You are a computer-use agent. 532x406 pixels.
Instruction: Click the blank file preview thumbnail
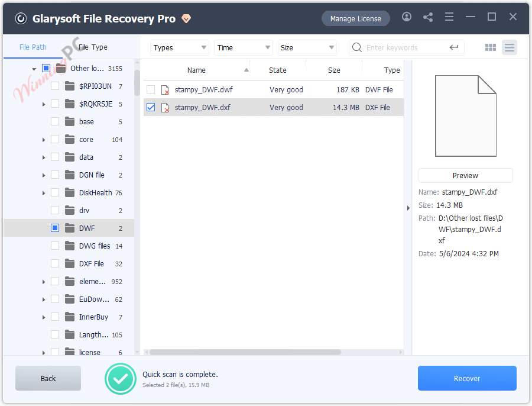466,116
